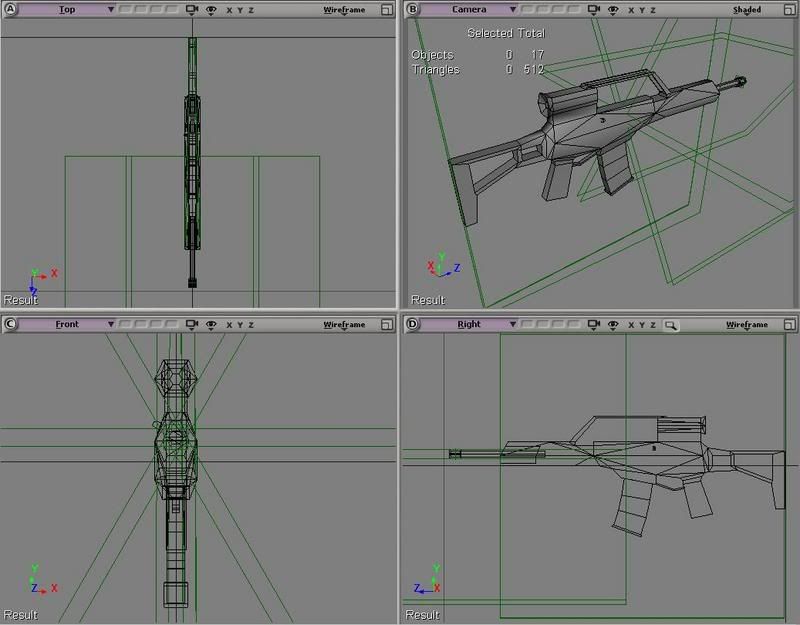The image size is (800, 625).
Task: Open the camera icon menu in Top viewport
Action: [x=192, y=10]
